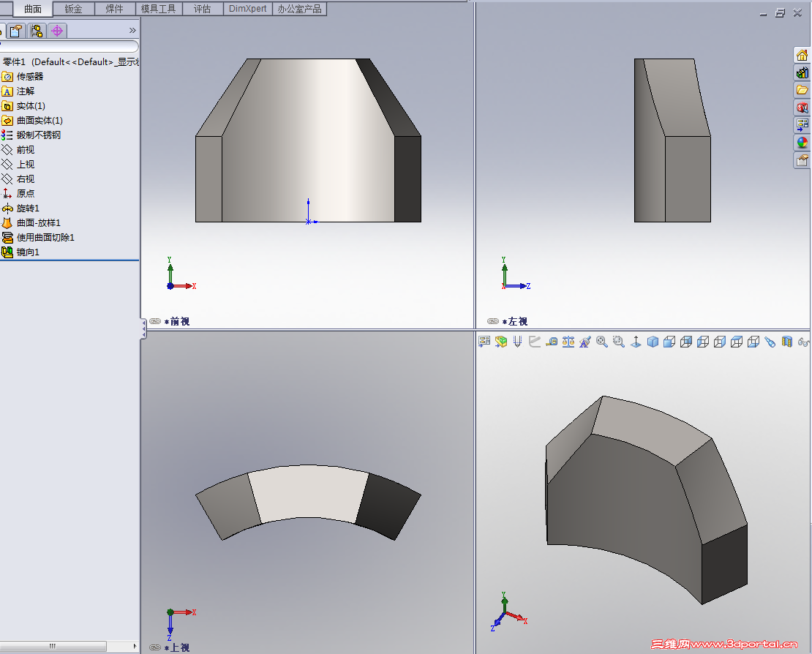The width and height of the screenshot is (812, 654).
Task: Select the 曲面-放样1 feature
Action: click(31, 222)
